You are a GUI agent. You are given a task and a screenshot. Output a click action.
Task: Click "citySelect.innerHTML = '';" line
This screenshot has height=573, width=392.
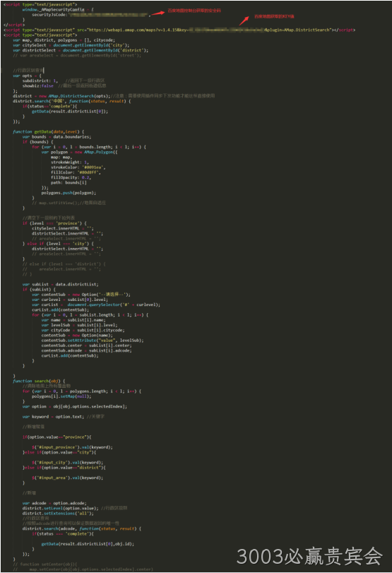62,228
